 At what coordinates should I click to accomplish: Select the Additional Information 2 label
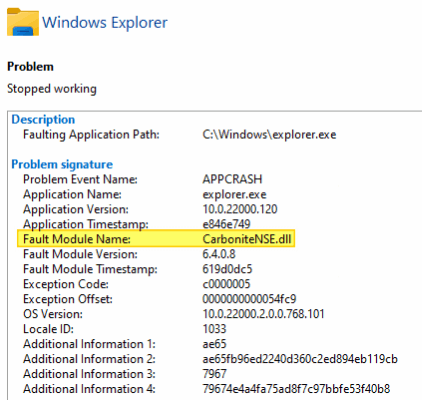[x=89, y=359]
